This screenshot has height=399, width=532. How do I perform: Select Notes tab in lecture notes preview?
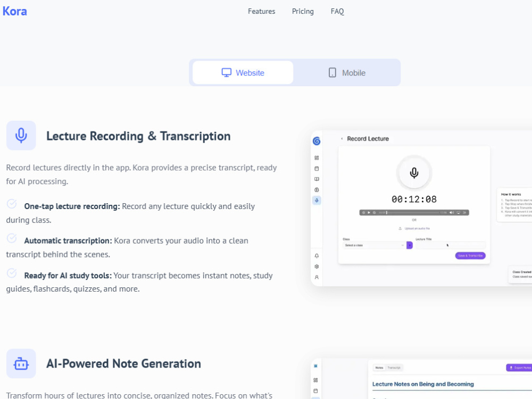379,368
